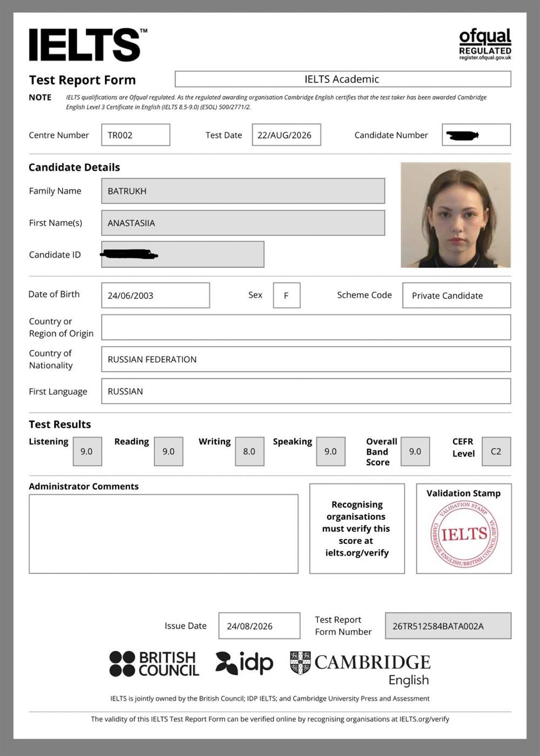Click the redacted Candidate ID field

pyautogui.click(x=183, y=254)
